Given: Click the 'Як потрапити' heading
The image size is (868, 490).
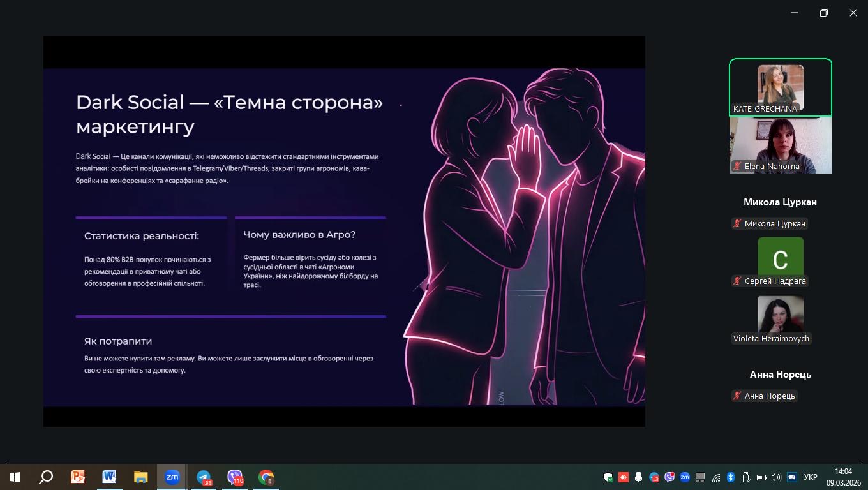Looking at the screenshot, I should click(x=118, y=341).
